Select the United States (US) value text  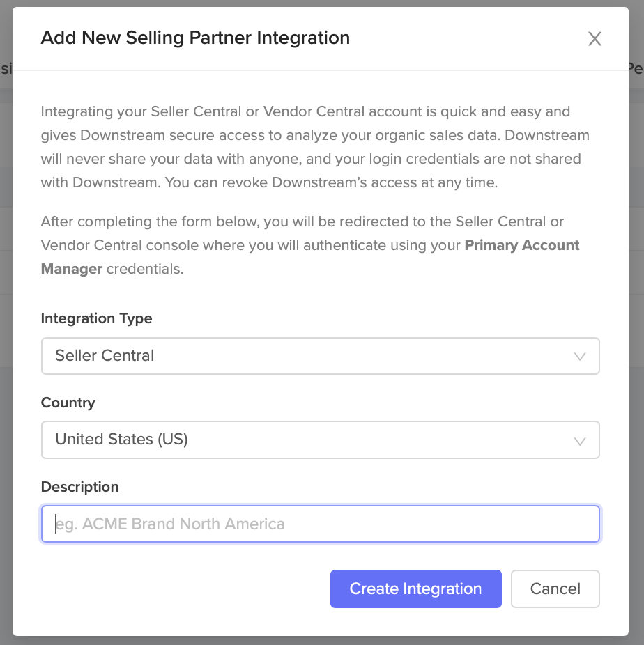coord(121,440)
